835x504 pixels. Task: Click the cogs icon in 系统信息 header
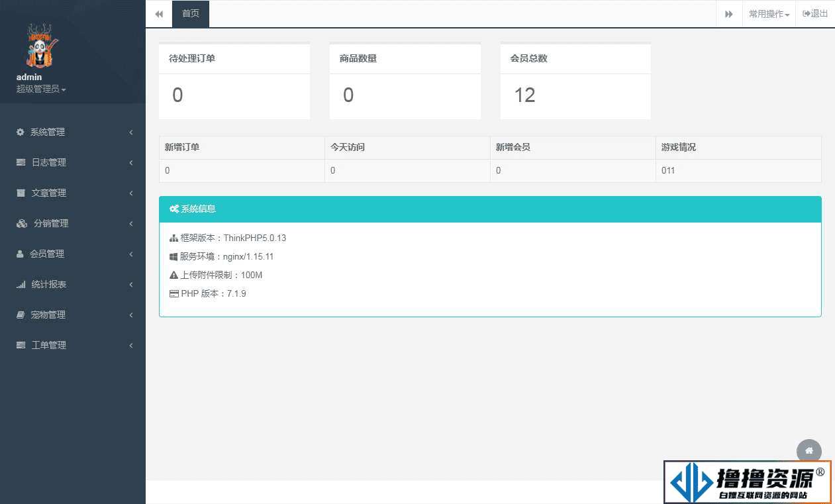click(174, 209)
